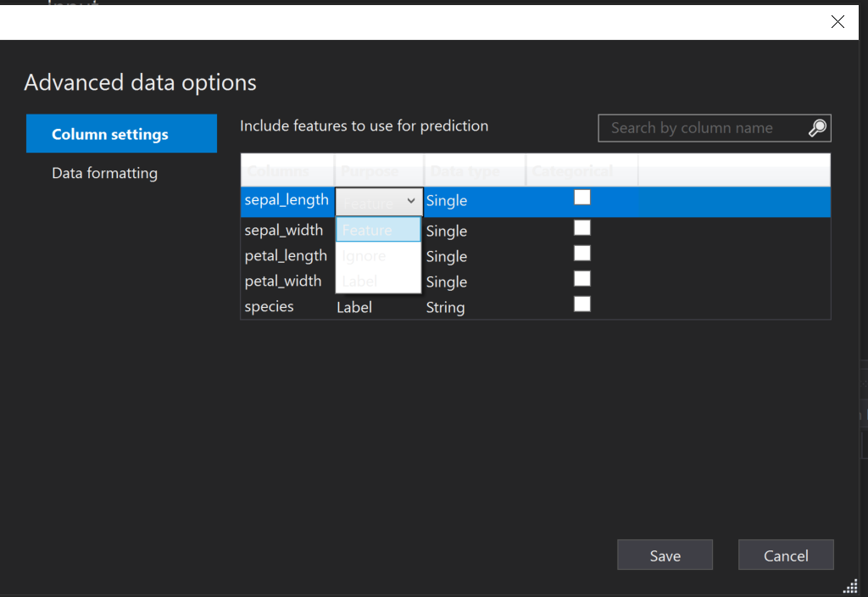The image size is (868, 597).
Task: Close the Advanced data options dialog
Action: [837, 21]
